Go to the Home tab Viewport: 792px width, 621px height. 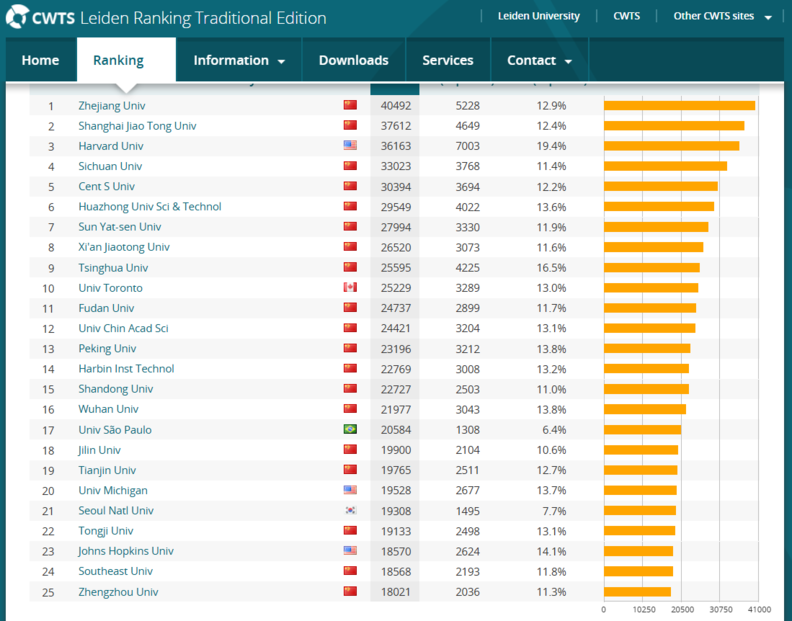tap(40, 60)
